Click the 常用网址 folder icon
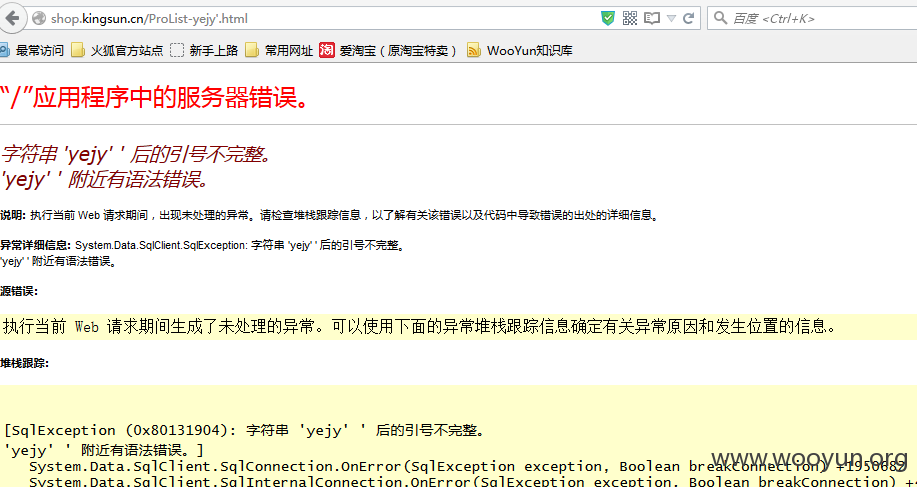917x487 pixels. click(x=252, y=51)
